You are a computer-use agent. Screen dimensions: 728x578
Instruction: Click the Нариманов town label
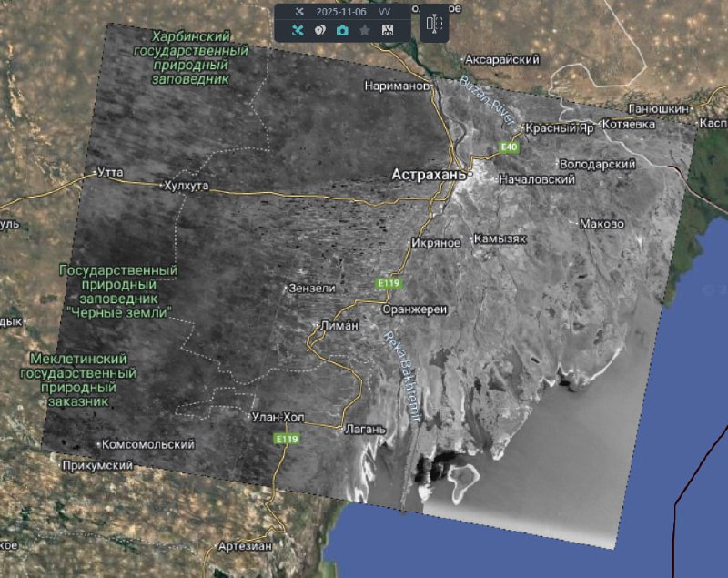tap(396, 86)
